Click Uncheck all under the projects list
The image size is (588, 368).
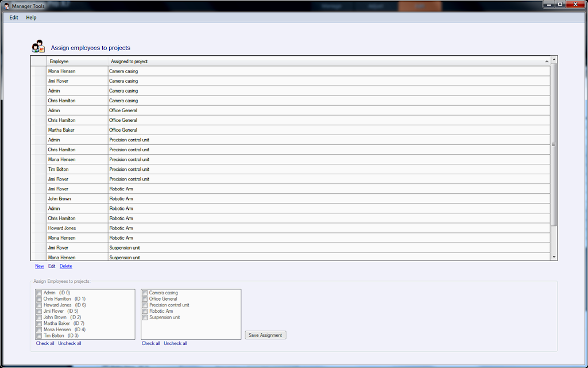coord(175,343)
